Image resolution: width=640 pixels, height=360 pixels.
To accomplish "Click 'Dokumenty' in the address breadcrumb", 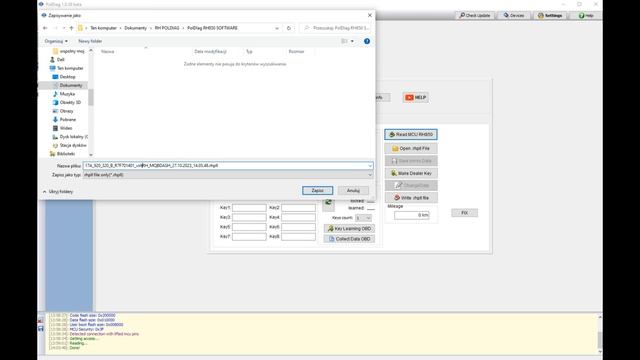I will 136,28.
